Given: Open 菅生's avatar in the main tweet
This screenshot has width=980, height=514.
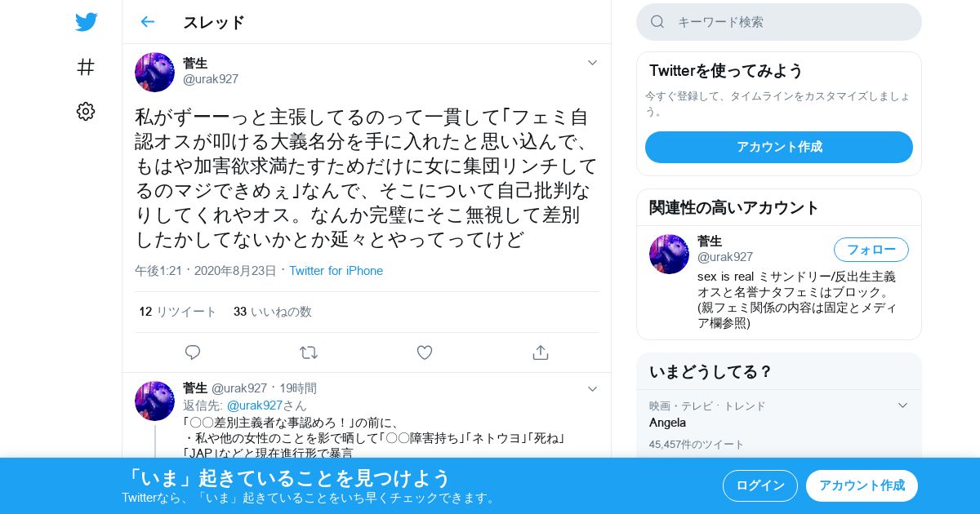Looking at the screenshot, I should (155, 72).
